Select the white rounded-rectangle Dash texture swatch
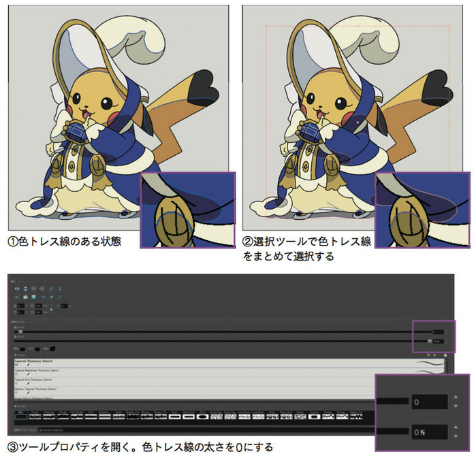 (174, 416)
